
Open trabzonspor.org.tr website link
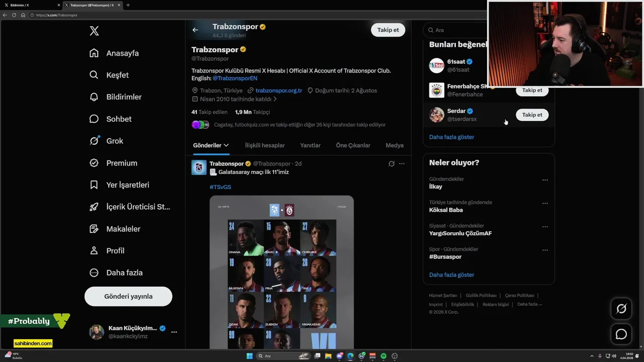(279, 90)
